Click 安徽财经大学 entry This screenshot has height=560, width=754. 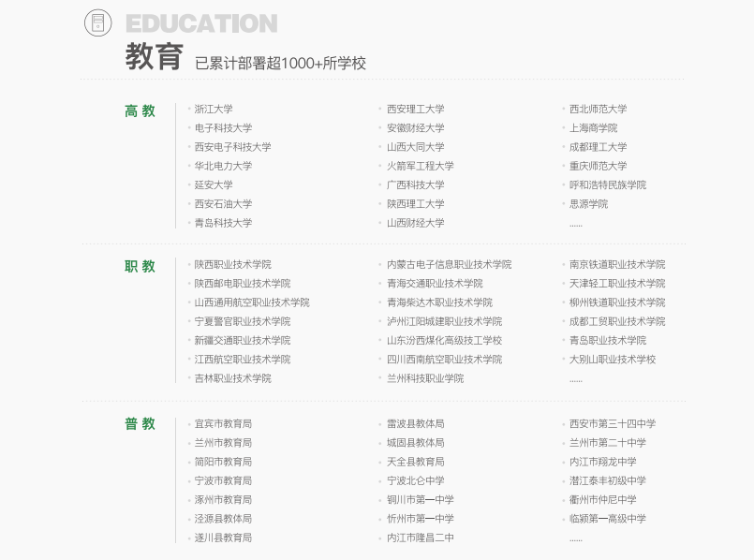416,128
